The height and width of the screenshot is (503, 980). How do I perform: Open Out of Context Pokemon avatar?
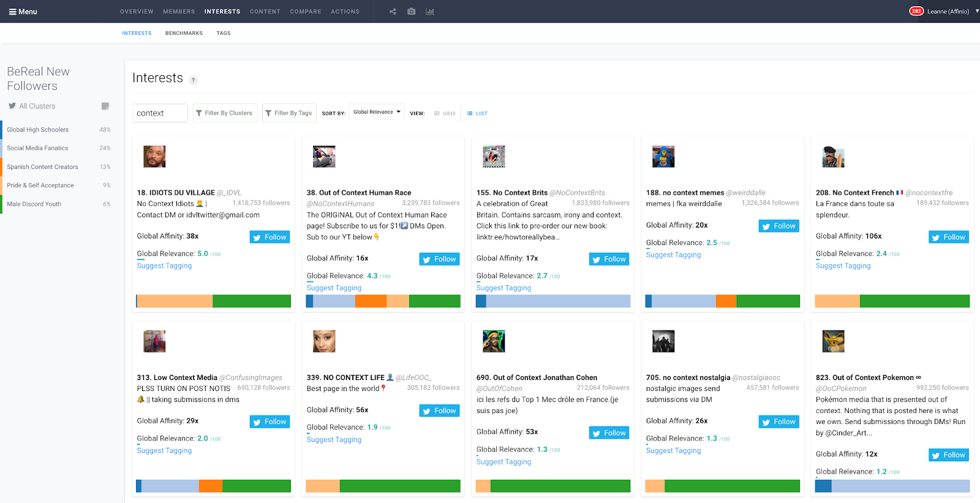click(833, 341)
